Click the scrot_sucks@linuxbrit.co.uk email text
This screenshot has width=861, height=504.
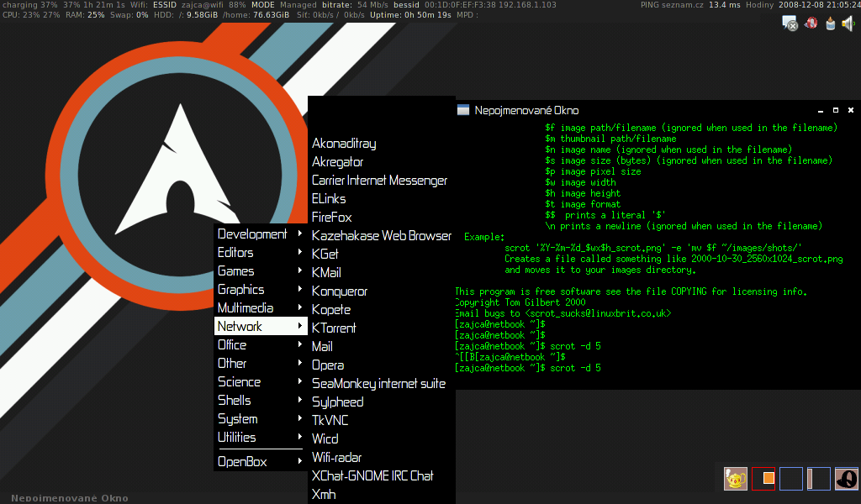click(598, 313)
